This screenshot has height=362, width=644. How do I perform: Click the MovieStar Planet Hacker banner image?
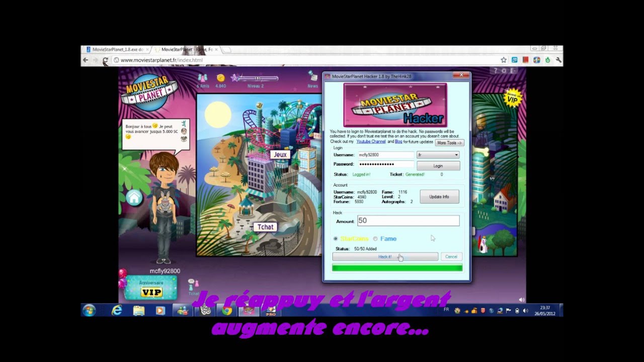pos(395,105)
